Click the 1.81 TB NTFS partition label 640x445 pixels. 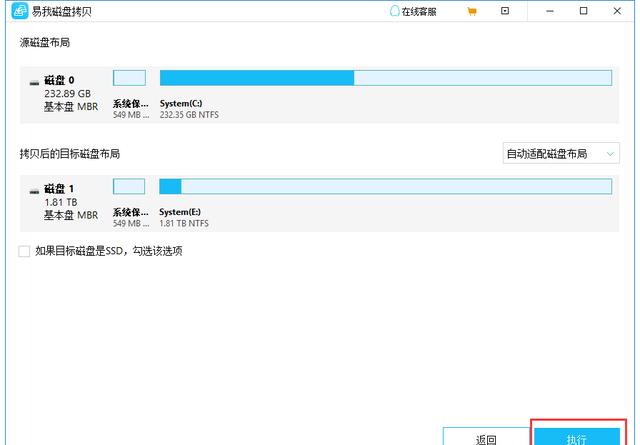point(186,223)
